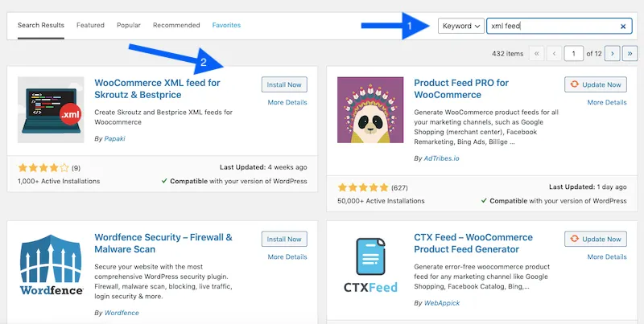This screenshot has height=324, width=644.
Task: Jump to last page of results
Action: pyautogui.click(x=630, y=54)
